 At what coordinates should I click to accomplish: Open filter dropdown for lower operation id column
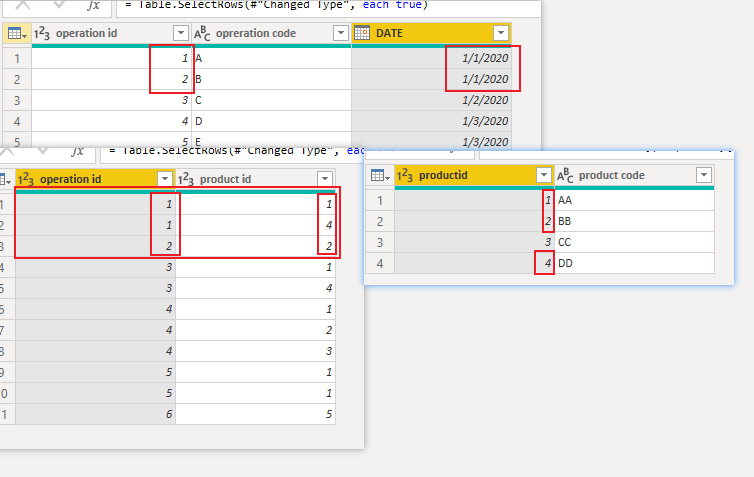(x=165, y=179)
